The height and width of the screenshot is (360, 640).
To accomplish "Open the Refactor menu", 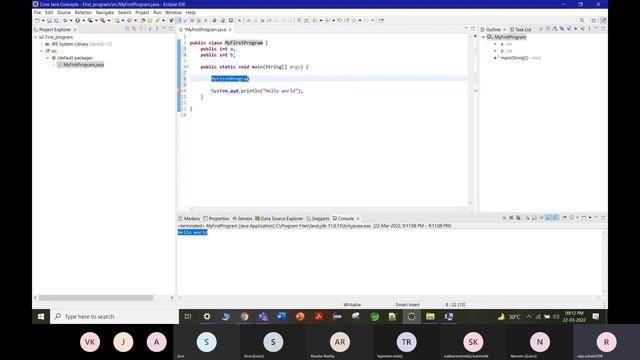I will pyautogui.click(x=83, y=13).
